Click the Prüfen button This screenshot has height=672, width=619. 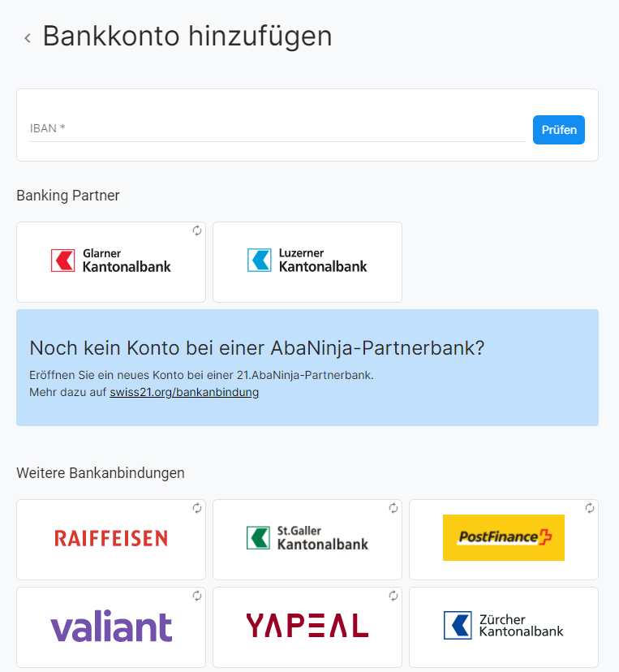pyautogui.click(x=559, y=130)
